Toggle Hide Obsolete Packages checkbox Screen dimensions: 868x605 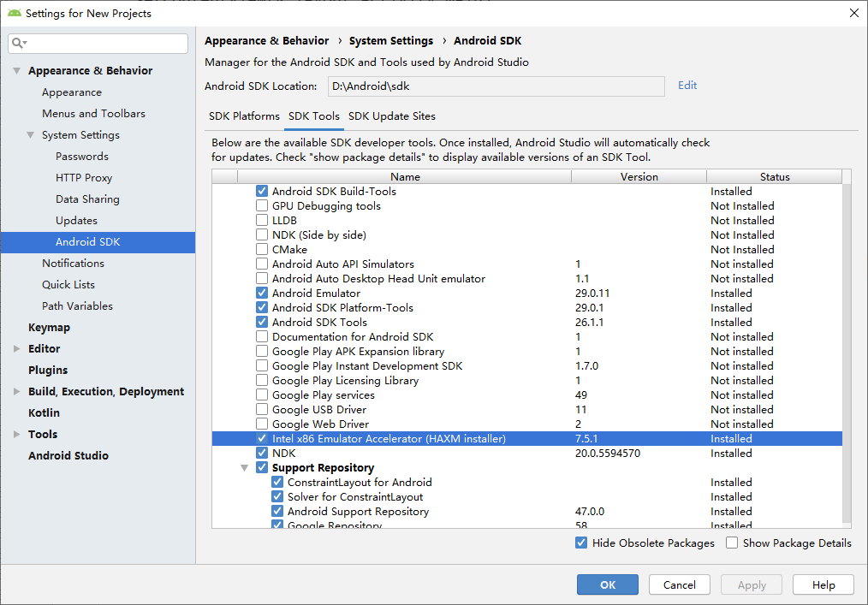click(x=580, y=543)
